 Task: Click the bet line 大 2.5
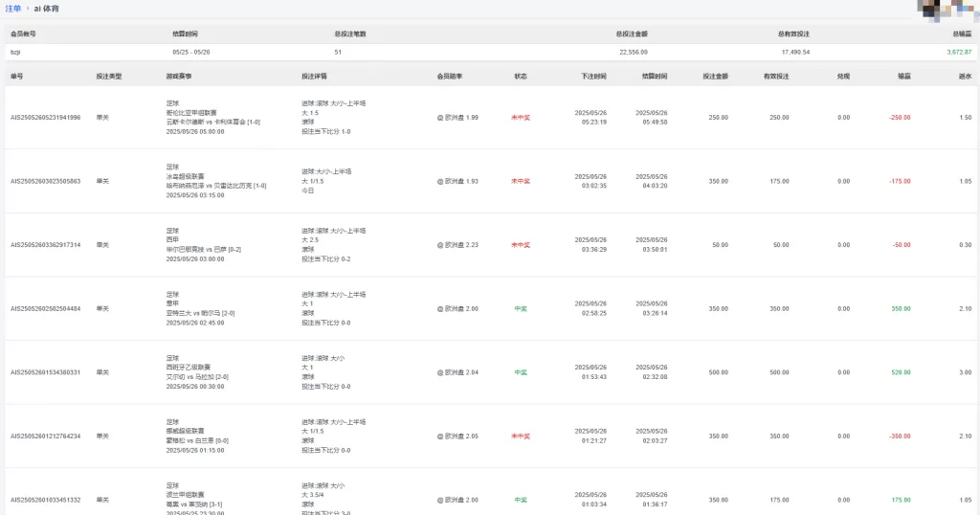click(x=310, y=240)
